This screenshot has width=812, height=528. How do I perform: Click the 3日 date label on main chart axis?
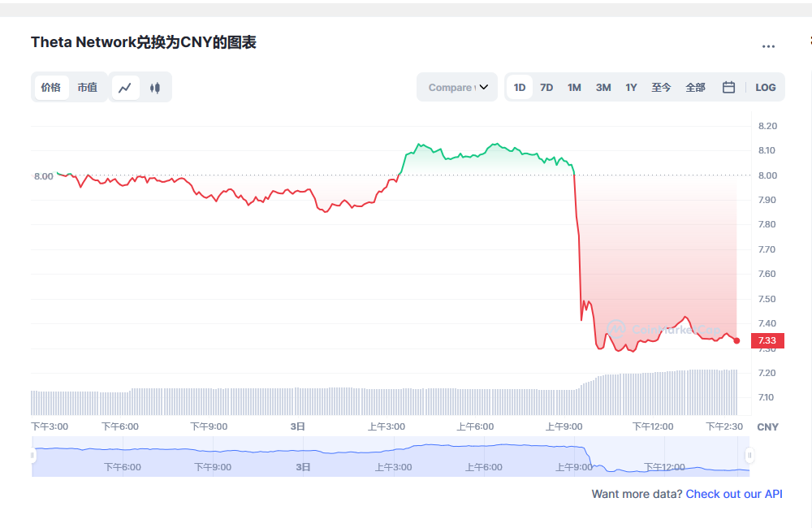tap(298, 426)
